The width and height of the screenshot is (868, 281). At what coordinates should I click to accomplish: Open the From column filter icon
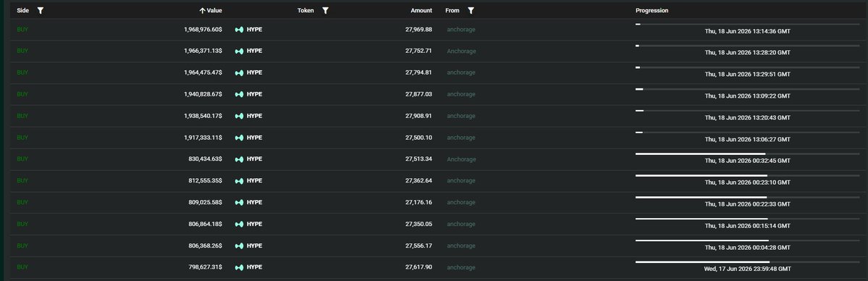coord(471,11)
